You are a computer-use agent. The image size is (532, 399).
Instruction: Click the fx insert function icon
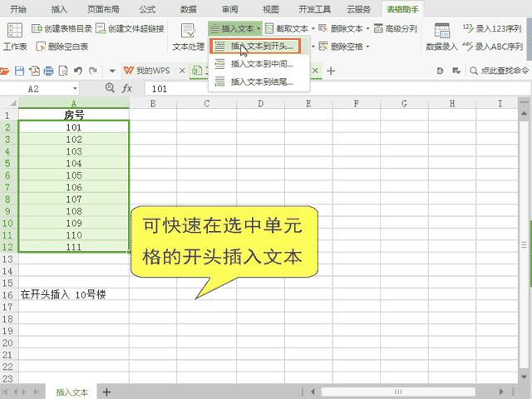point(126,89)
